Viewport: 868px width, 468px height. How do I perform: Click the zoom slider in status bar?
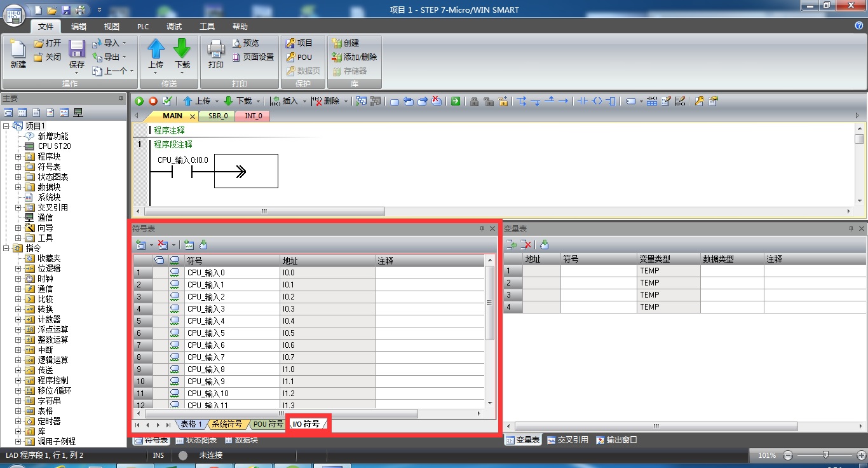point(825,455)
